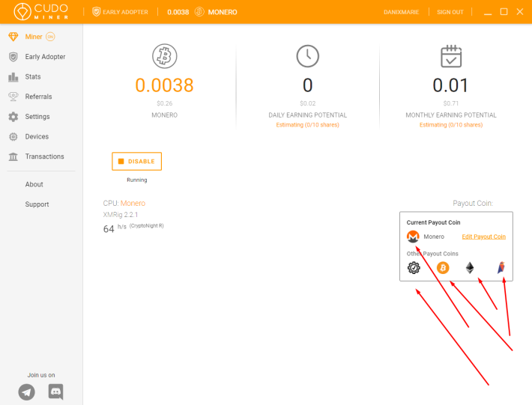Open Settings from the sidebar
The image size is (532, 405).
click(37, 117)
